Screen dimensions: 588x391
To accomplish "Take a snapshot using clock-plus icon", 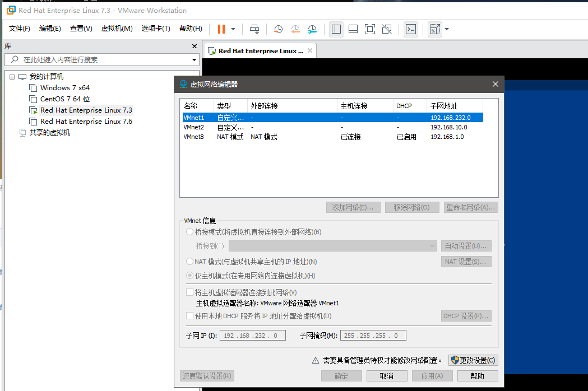I will (x=278, y=29).
